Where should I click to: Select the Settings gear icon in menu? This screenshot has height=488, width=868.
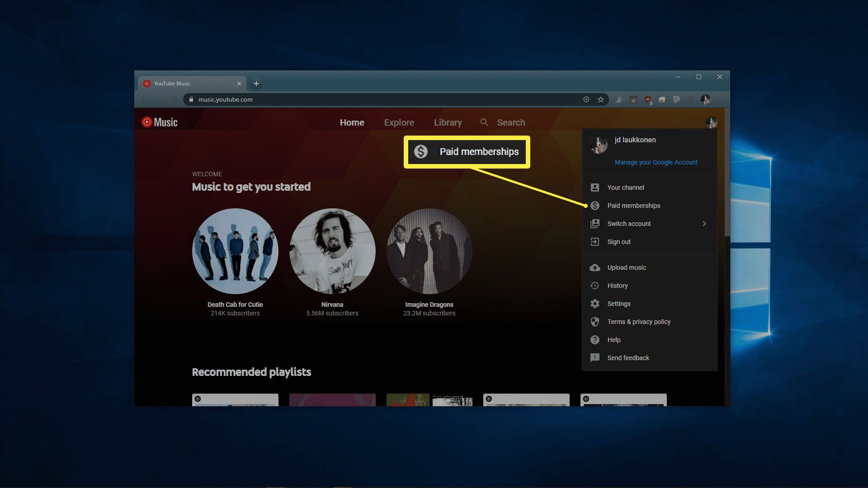coord(595,303)
